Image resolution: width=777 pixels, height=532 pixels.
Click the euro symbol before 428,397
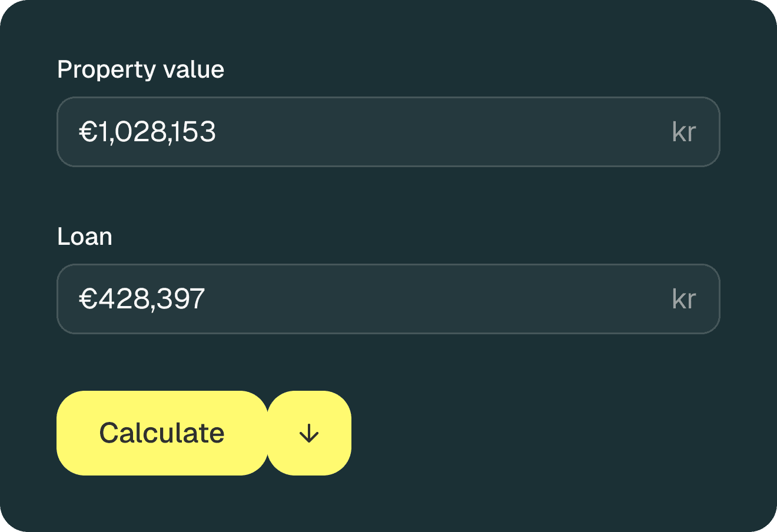(88, 299)
